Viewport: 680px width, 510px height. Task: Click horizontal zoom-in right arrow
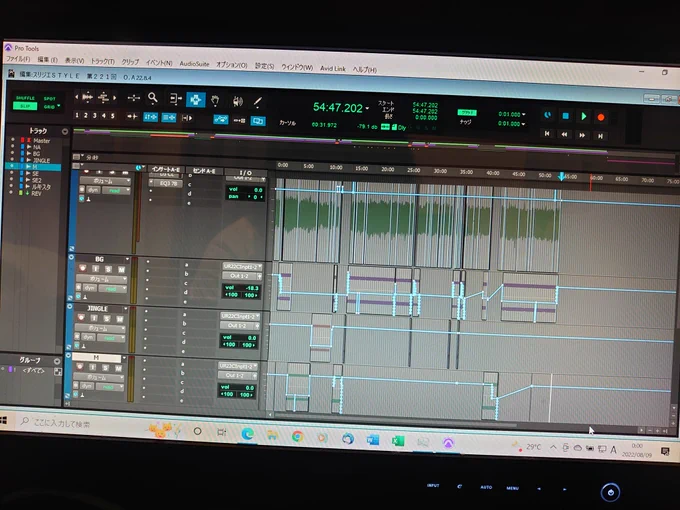[x=114, y=98]
